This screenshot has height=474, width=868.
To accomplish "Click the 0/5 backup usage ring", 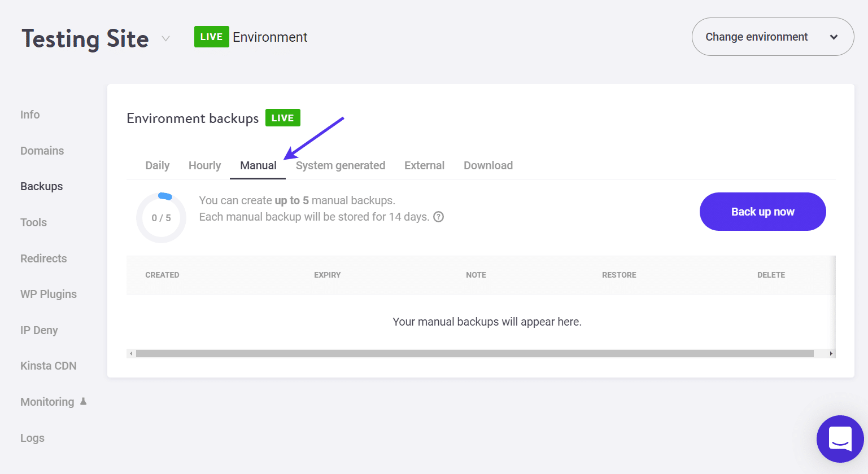I will pyautogui.click(x=161, y=217).
